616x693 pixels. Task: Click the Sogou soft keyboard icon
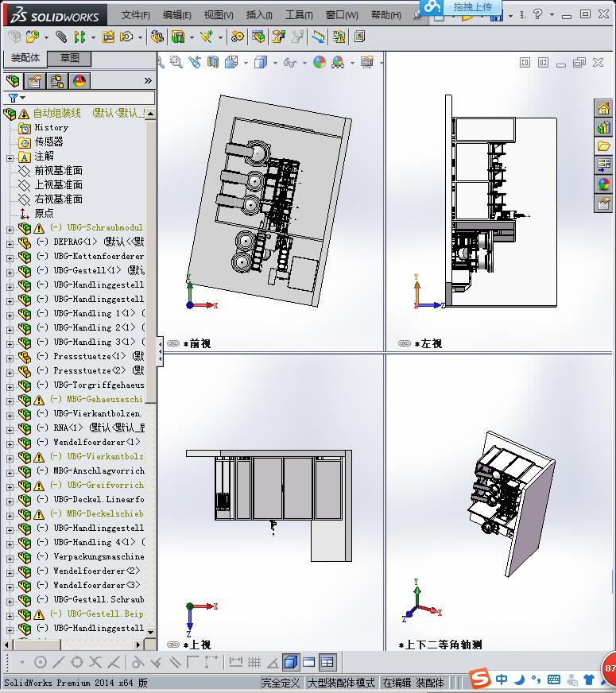point(554,679)
